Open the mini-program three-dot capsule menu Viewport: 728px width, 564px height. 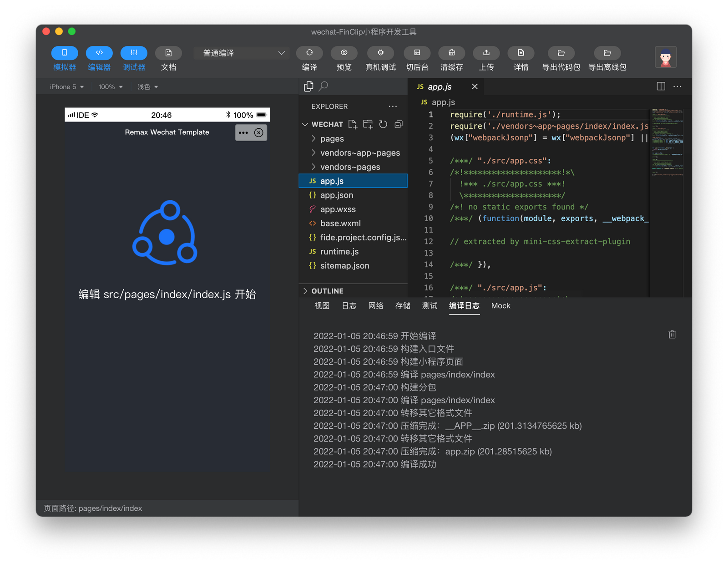[243, 133]
